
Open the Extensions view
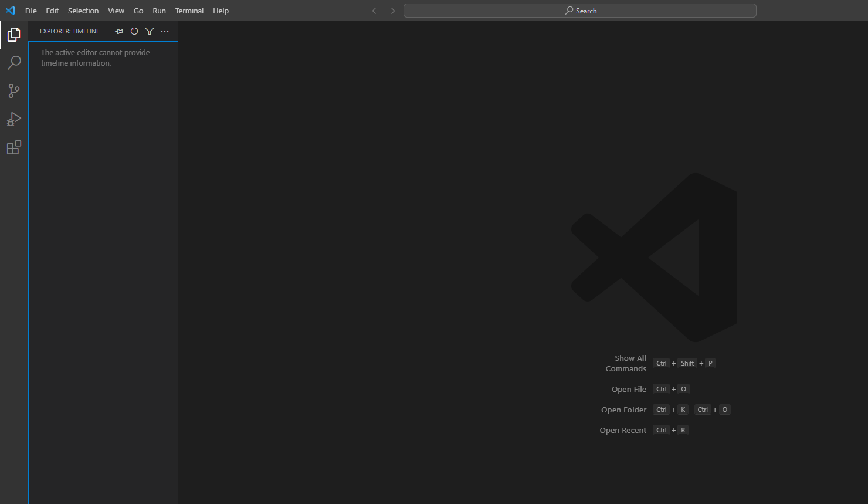click(x=14, y=147)
